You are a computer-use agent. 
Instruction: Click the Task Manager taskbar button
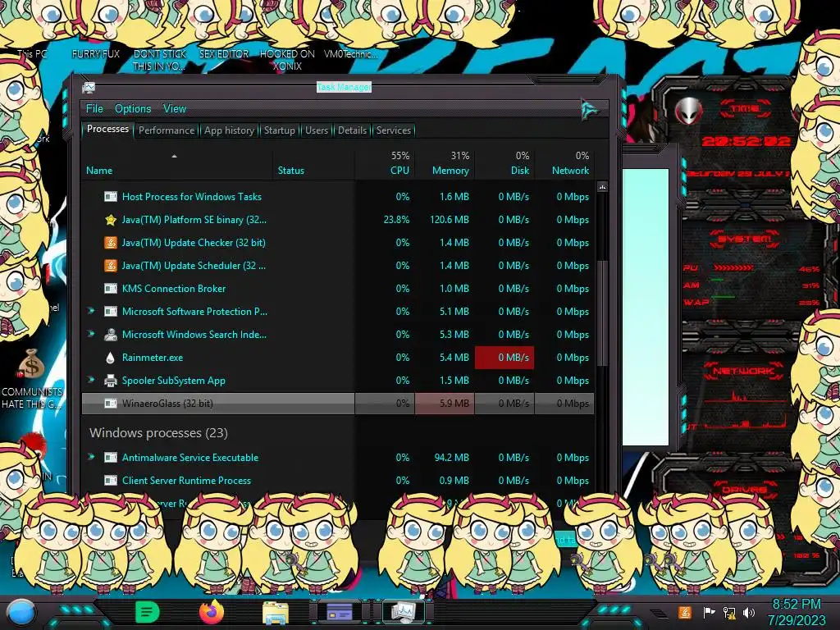(403, 612)
